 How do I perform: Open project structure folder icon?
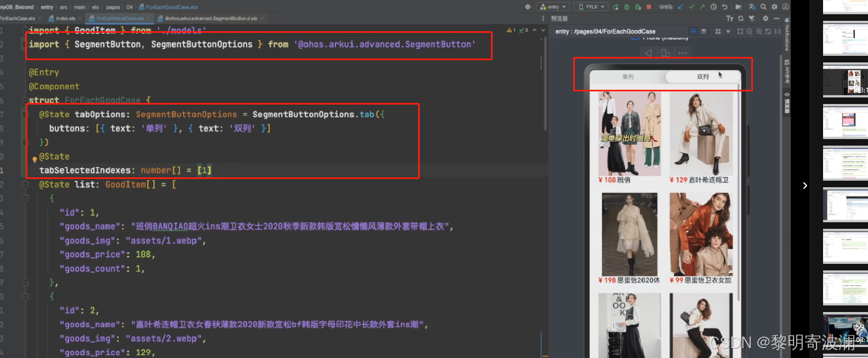[x=739, y=7]
